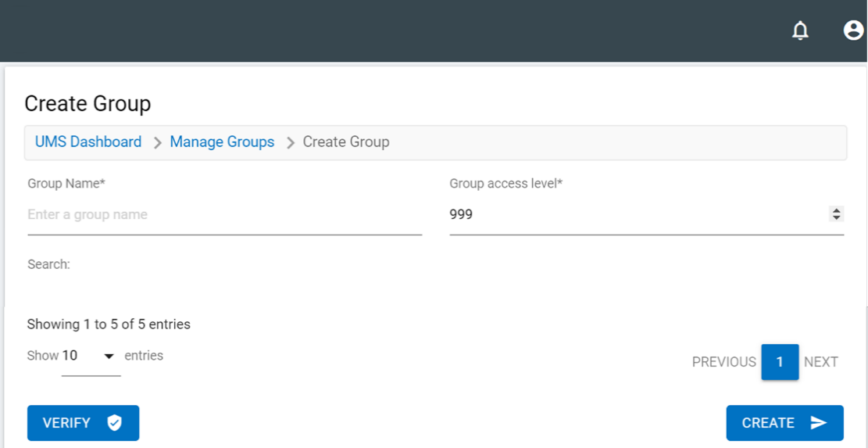Go to the Next page
The width and height of the screenshot is (868, 448).
pos(821,362)
